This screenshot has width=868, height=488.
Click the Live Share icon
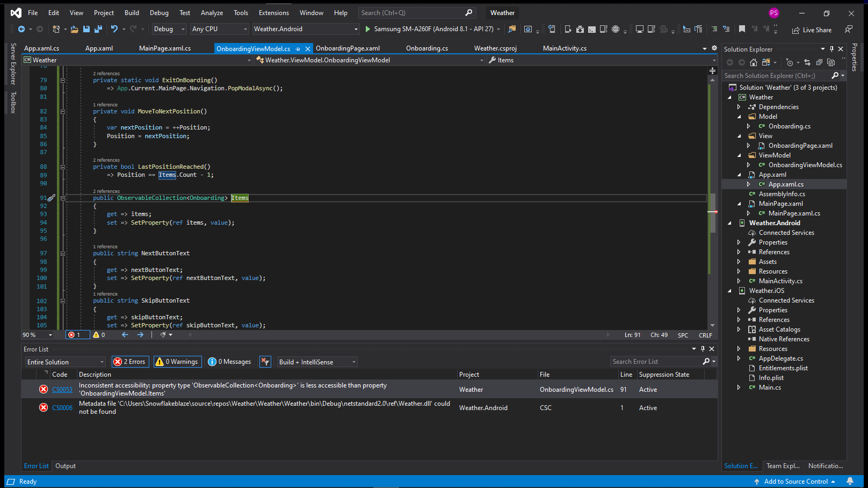[x=795, y=30]
